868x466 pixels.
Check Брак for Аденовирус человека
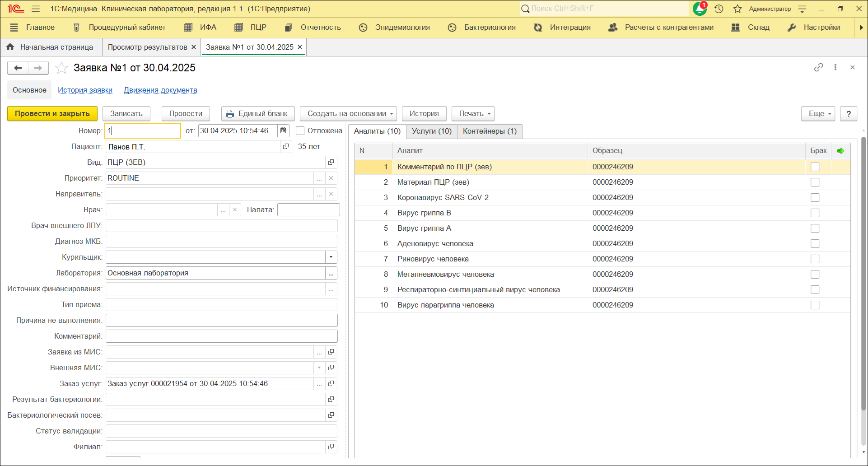[815, 244]
